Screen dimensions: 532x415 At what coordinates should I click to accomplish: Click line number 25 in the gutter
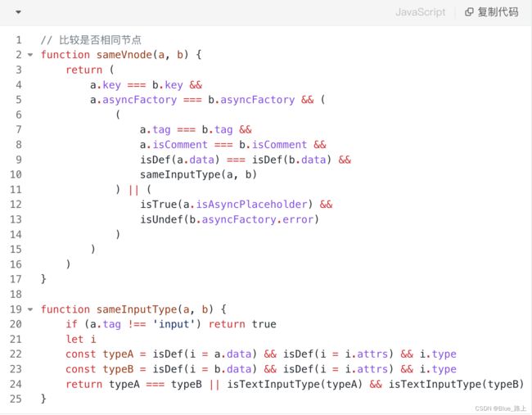pyautogui.click(x=16, y=399)
